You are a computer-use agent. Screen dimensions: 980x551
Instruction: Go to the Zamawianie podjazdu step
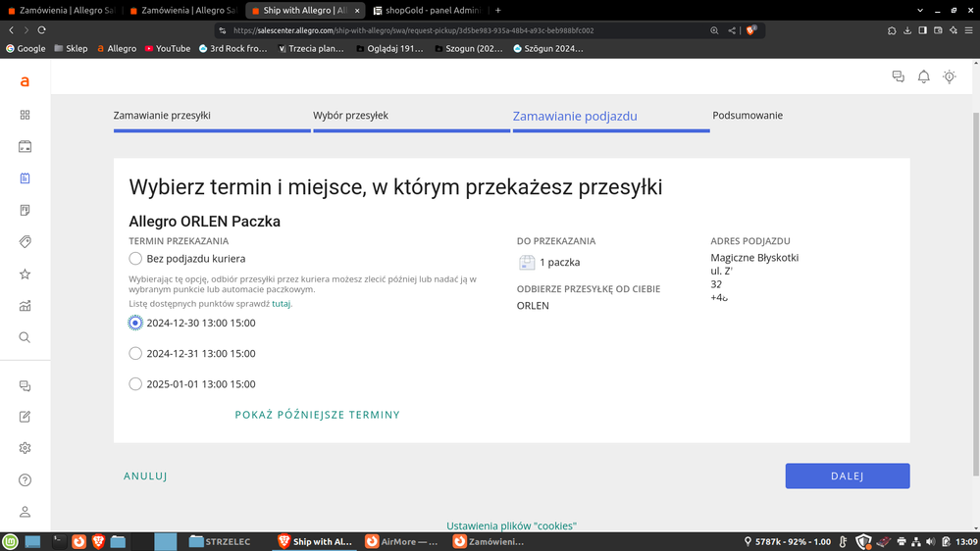575,116
